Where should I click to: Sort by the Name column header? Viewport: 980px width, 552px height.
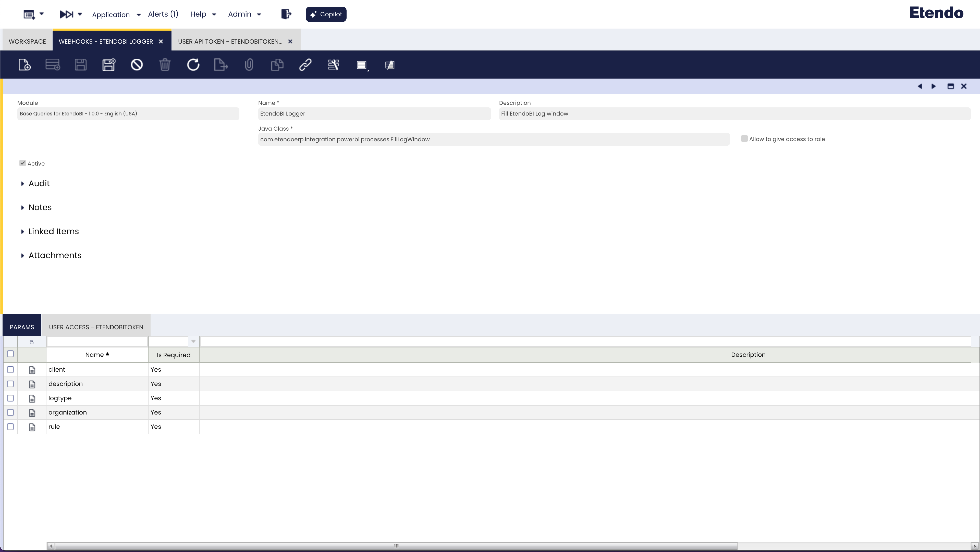coord(97,355)
